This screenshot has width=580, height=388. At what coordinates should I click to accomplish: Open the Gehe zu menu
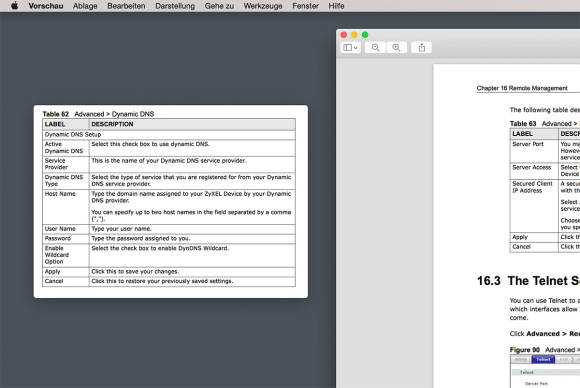click(x=219, y=6)
